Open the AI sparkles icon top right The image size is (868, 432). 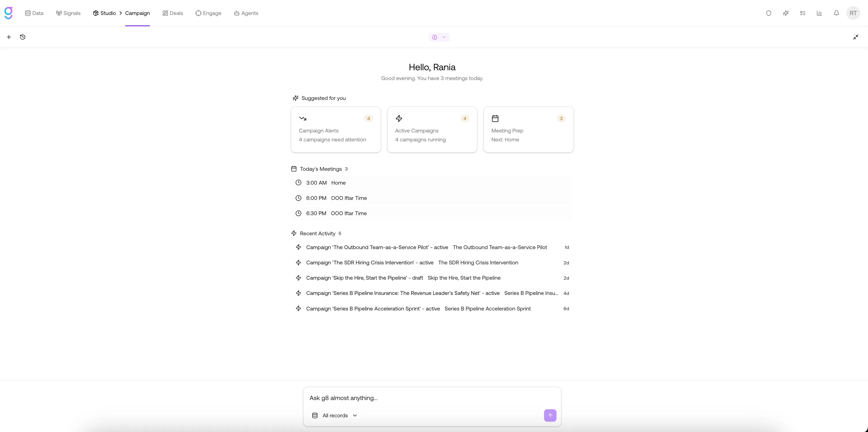pos(786,13)
